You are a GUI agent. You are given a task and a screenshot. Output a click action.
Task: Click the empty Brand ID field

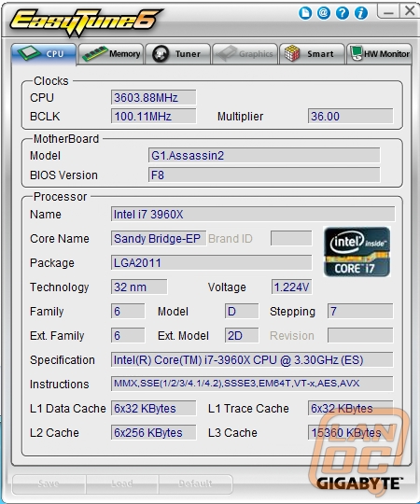tap(291, 239)
